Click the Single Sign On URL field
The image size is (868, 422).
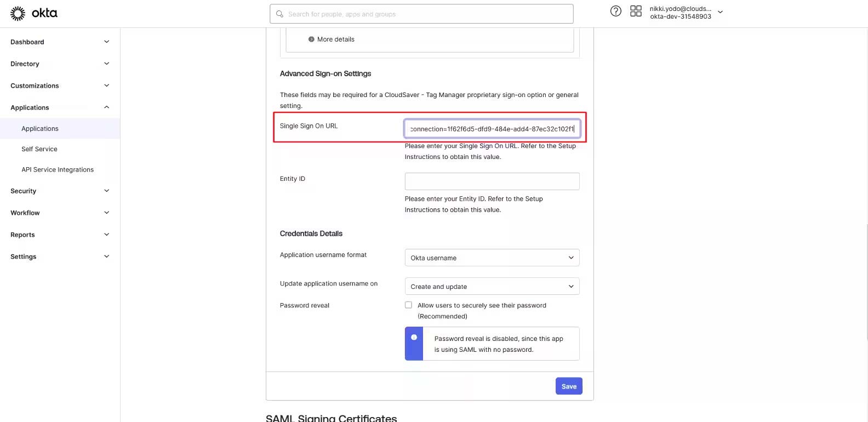click(492, 129)
